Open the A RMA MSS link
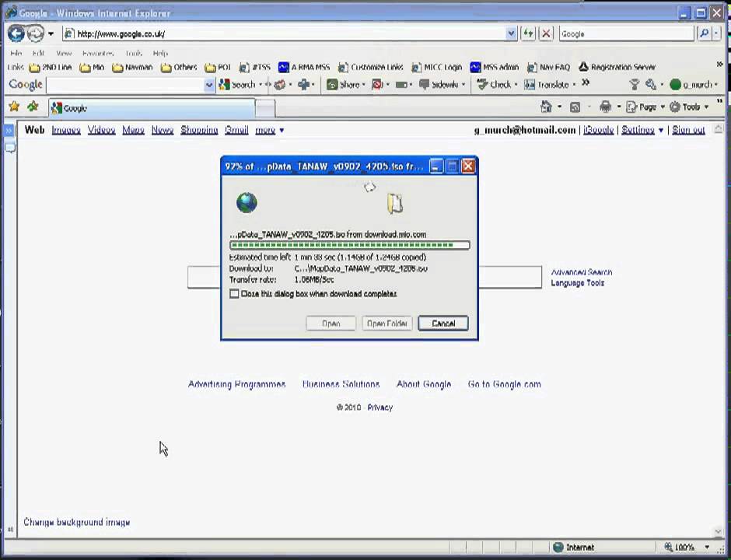 (x=304, y=68)
